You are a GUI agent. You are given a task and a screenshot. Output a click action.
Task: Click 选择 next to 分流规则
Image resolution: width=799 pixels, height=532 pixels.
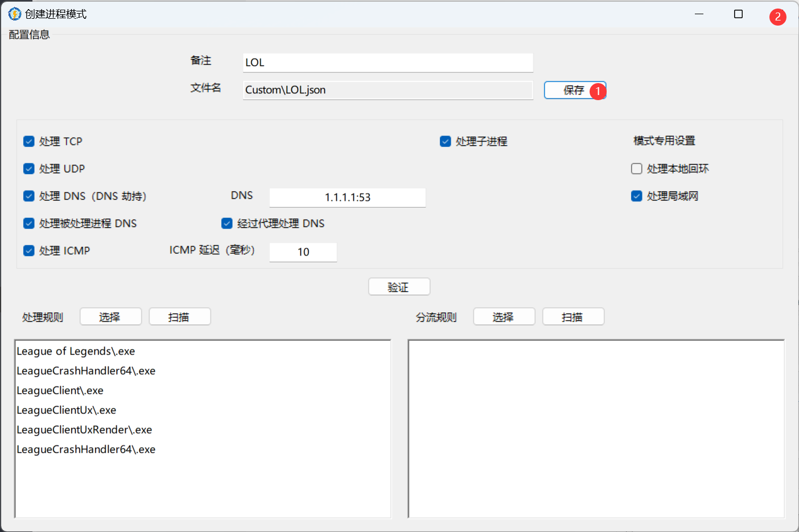(x=504, y=317)
